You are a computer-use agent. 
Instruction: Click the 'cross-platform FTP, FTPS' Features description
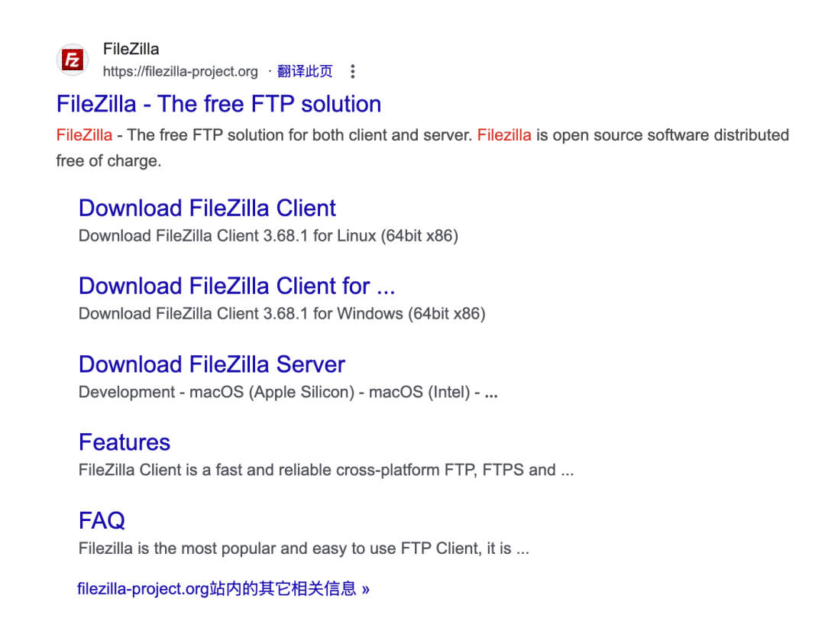[x=325, y=470]
